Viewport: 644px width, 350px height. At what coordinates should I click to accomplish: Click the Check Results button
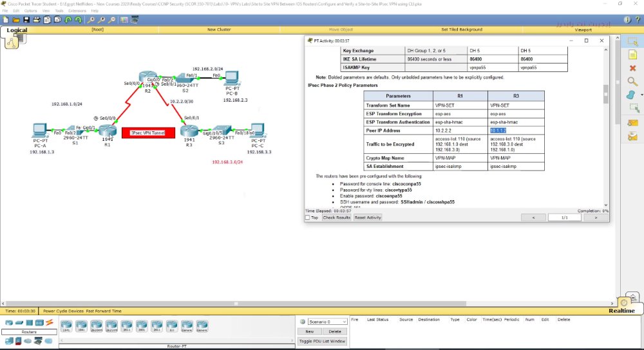336,217
